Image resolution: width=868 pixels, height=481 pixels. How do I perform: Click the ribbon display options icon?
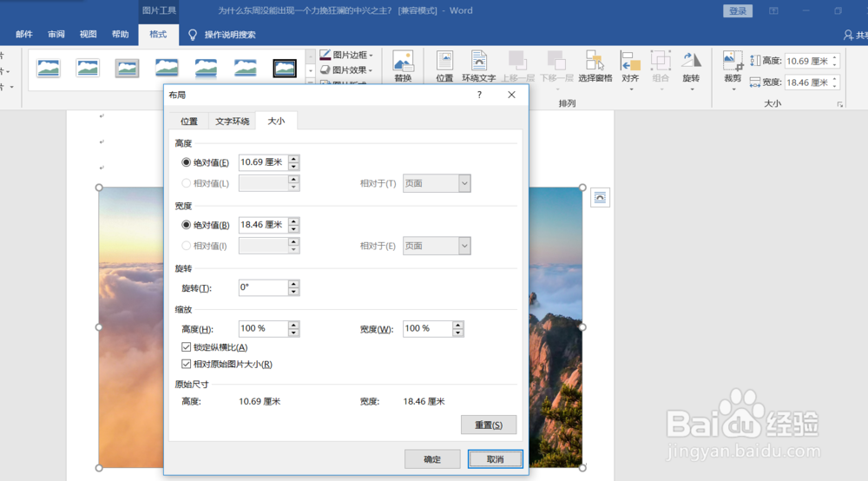773,10
